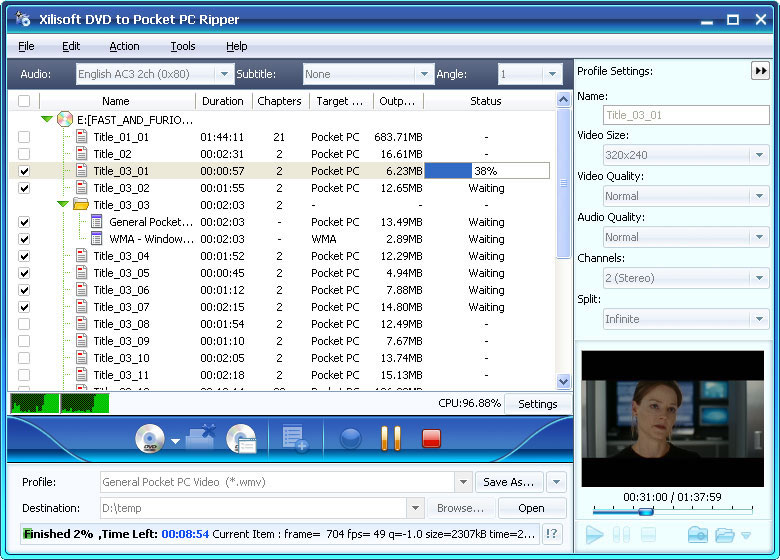The height and width of the screenshot is (560, 780).
Task: Collapse the Title_03_03 tree node
Action: click(x=63, y=204)
